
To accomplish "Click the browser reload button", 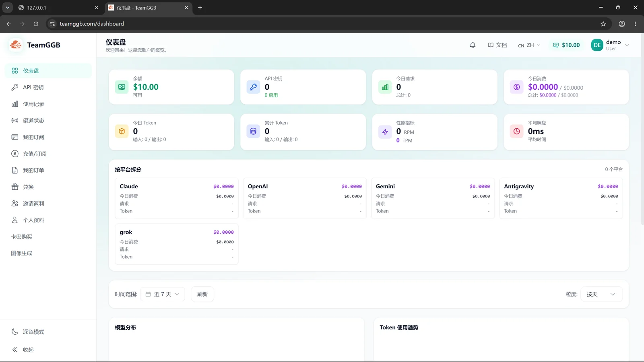I will click(36, 24).
